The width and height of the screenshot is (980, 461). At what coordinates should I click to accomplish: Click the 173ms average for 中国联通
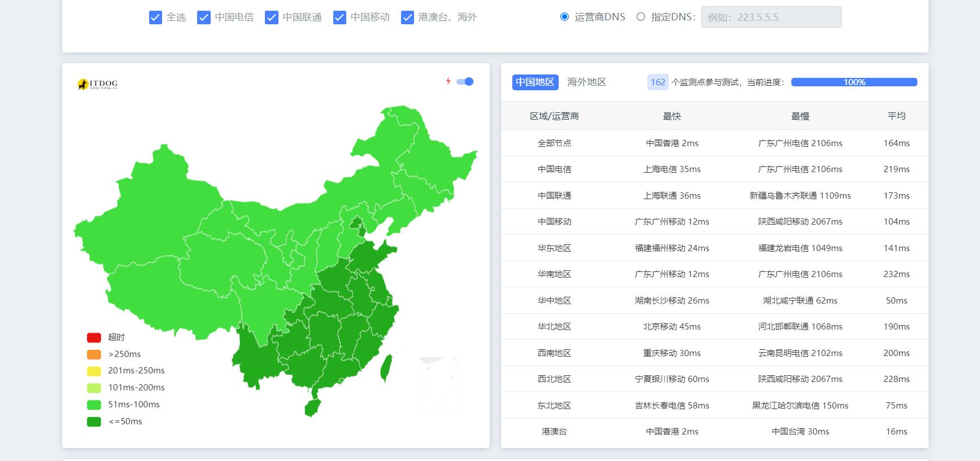coord(896,196)
